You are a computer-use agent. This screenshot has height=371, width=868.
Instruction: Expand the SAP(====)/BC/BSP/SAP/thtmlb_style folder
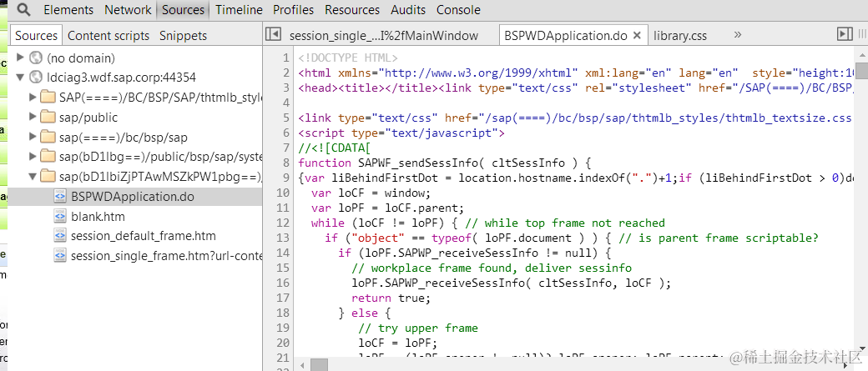(x=33, y=97)
